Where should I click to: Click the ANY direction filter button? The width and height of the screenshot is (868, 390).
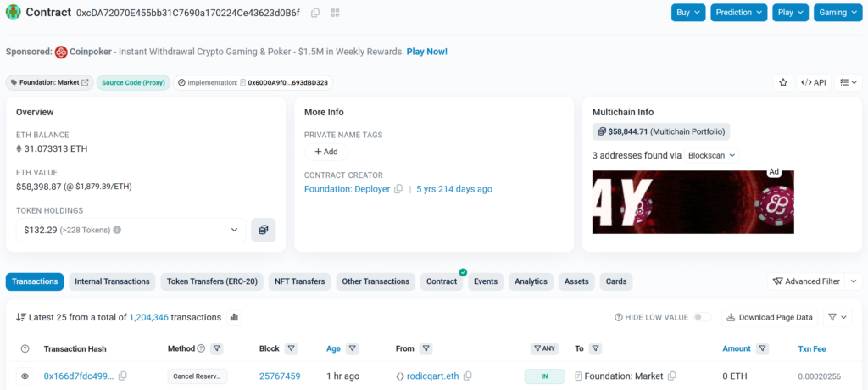pos(545,348)
